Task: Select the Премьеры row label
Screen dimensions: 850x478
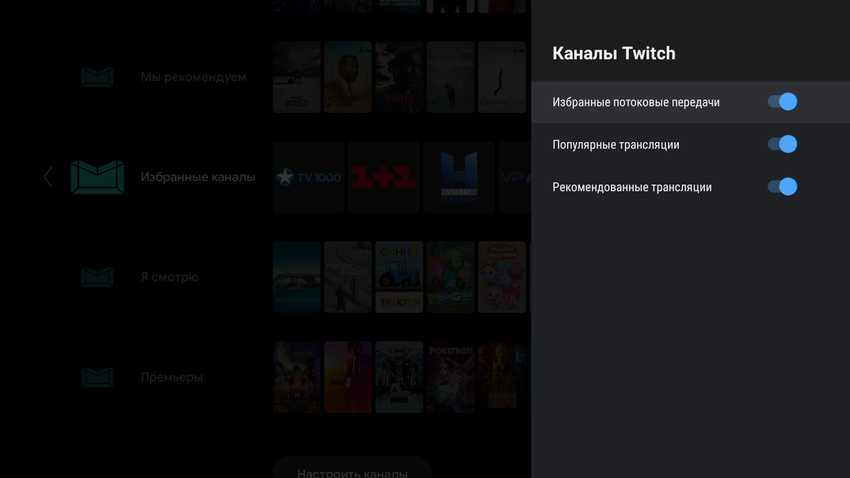Action: 172,377
